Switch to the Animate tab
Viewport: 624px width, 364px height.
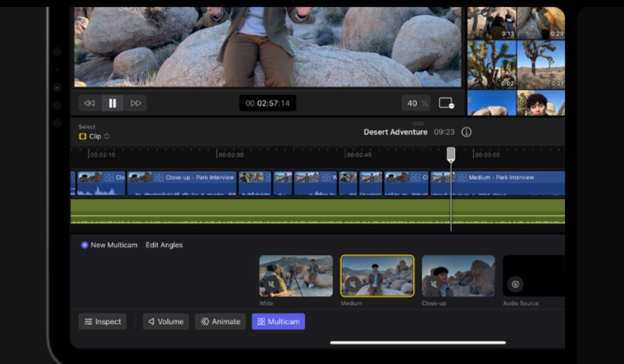click(x=220, y=321)
